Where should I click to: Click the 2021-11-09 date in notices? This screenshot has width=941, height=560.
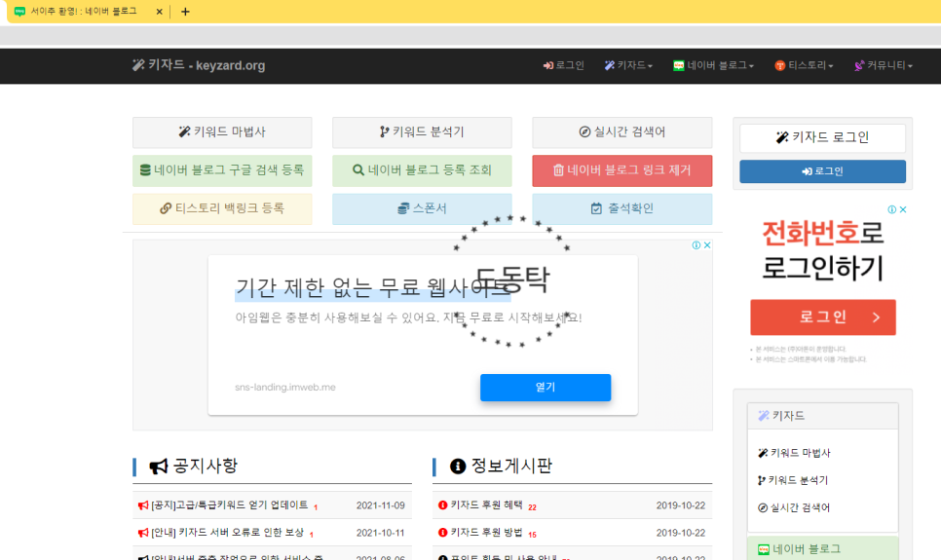click(381, 505)
